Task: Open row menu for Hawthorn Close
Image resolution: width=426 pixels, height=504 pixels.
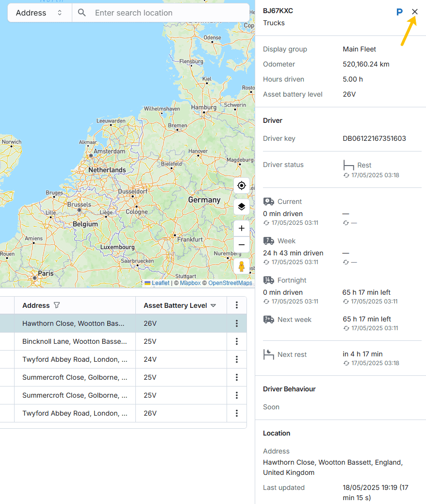Action: [237, 323]
